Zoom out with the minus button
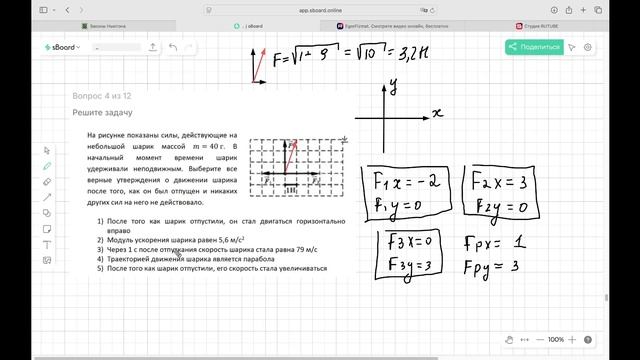 pos(540,340)
